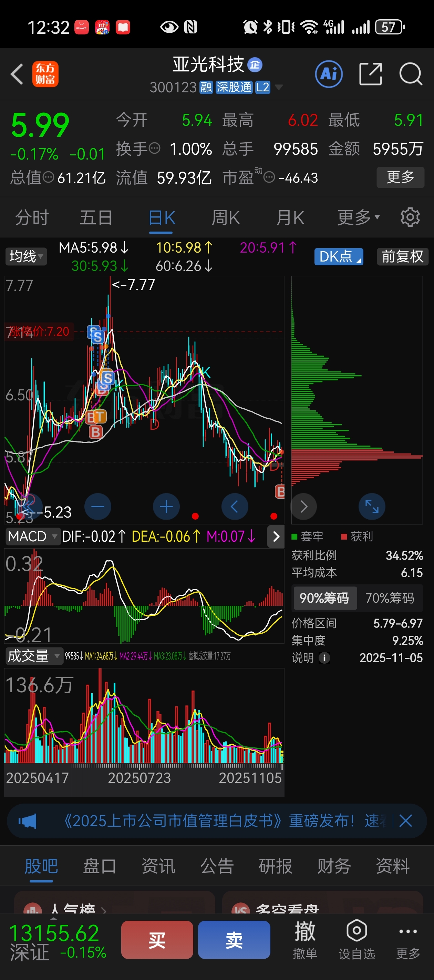
Task: Open the 成交量 indicator dropdown
Action: pos(34,656)
